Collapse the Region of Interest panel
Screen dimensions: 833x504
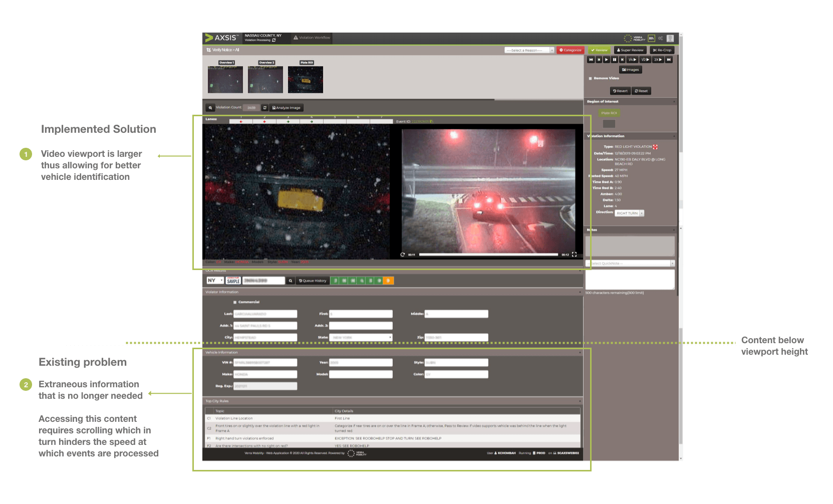point(674,102)
